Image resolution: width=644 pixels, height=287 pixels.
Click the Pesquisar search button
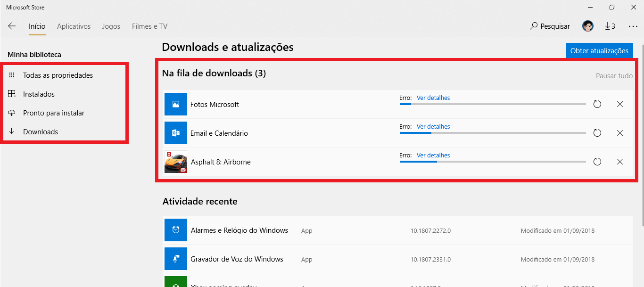pyautogui.click(x=550, y=26)
